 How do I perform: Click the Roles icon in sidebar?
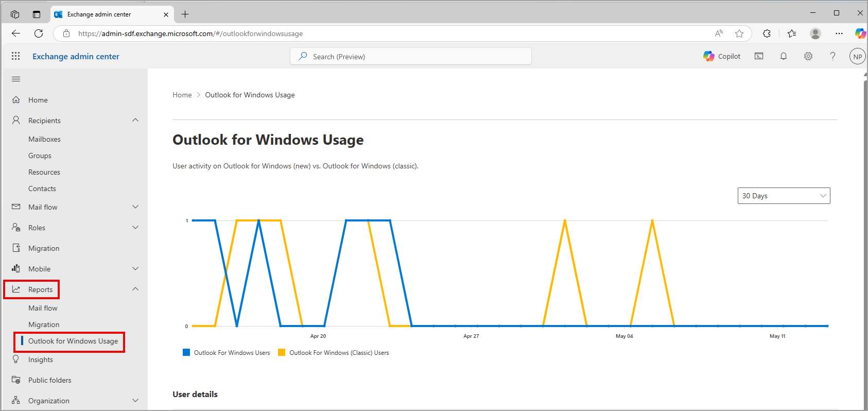[16, 228]
